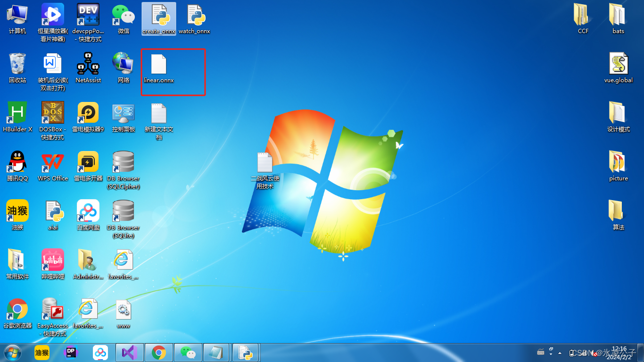644x362 pixels.
Task: Select the NetAssist desktop icon
Action: (88, 68)
